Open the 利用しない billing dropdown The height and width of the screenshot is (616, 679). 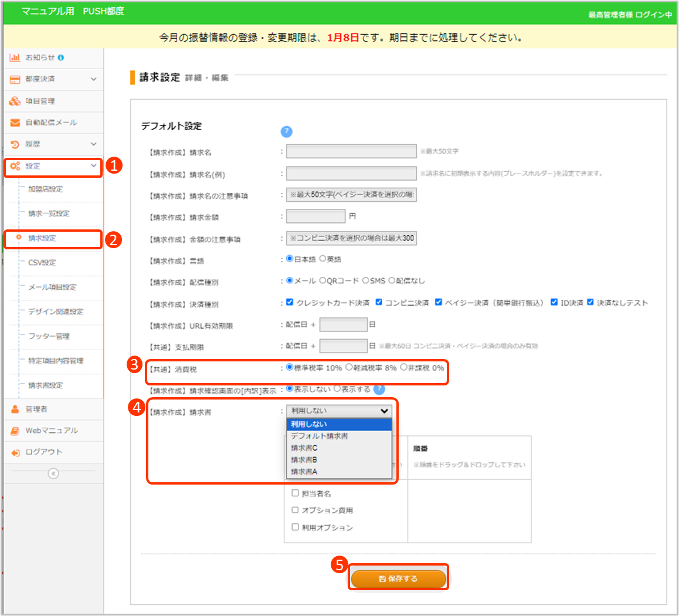[x=338, y=411]
